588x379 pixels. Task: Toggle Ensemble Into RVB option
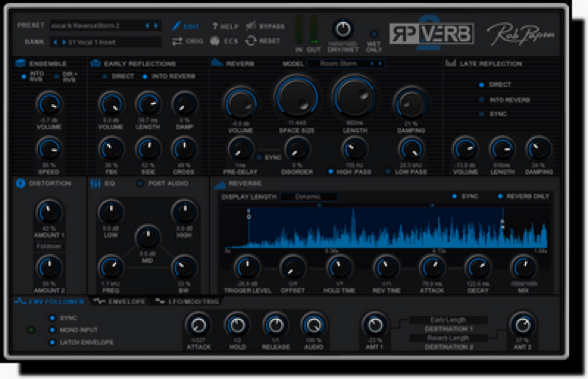24,76
